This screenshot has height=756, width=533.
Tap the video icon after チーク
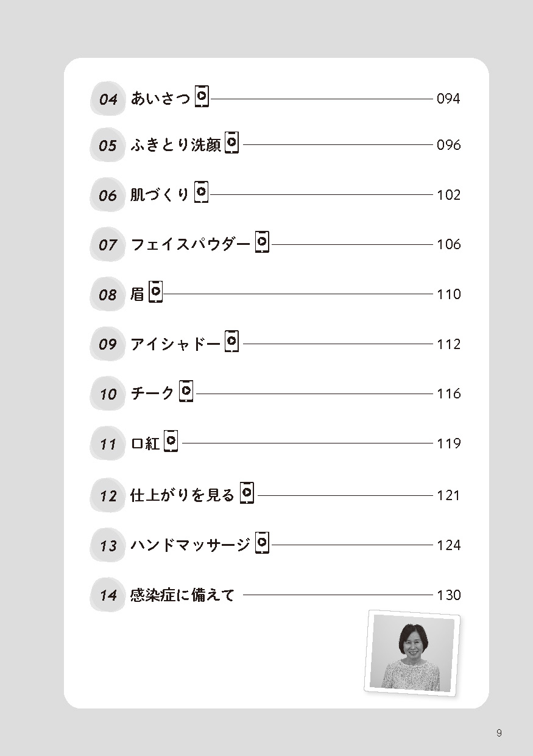tap(186, 391)
